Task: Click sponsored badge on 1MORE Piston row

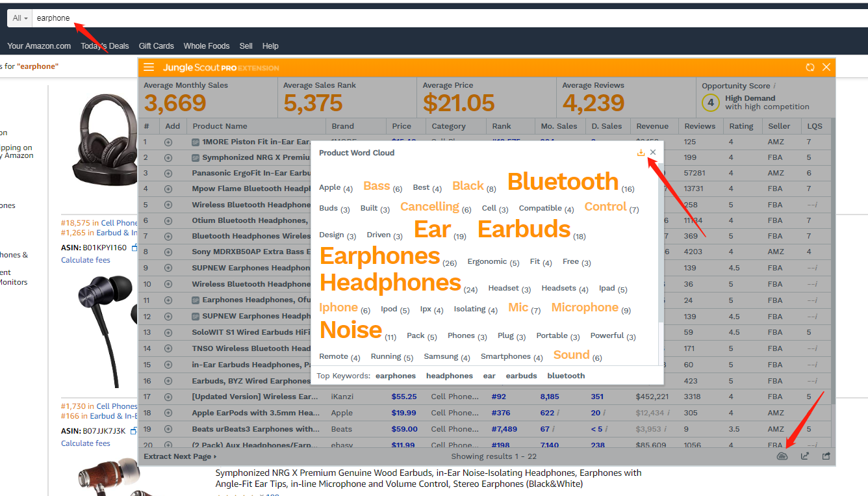Action: (x=196, y=142)
